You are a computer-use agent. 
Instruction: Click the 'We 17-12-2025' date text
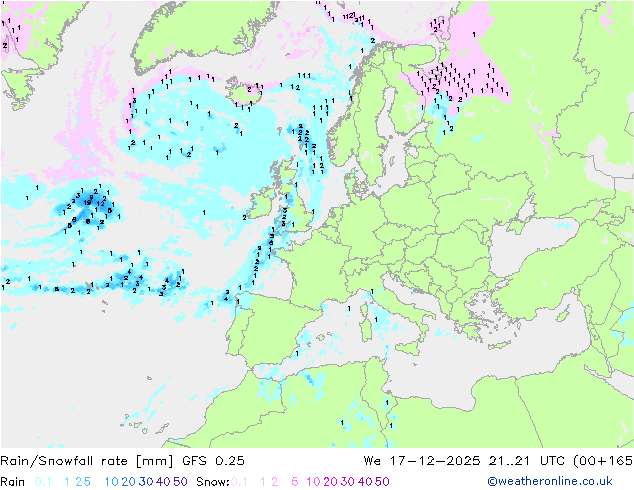422,461
